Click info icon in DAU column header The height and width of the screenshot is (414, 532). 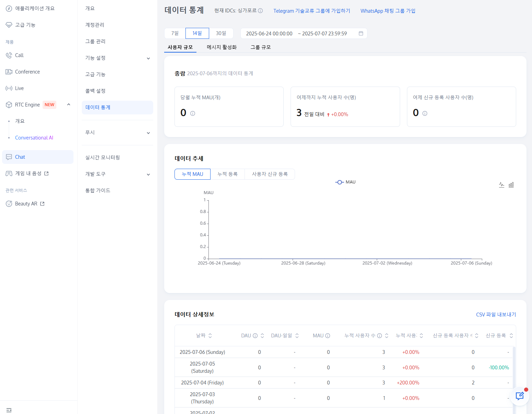pyautogui.click(x=255, y=336)
